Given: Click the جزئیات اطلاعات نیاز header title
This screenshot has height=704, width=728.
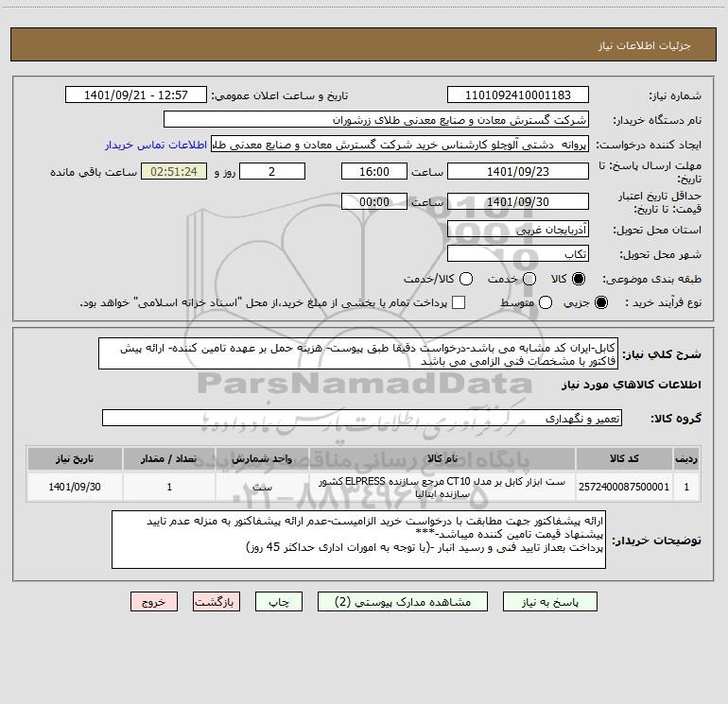Looking at the screenshot, I should (645, 45).
